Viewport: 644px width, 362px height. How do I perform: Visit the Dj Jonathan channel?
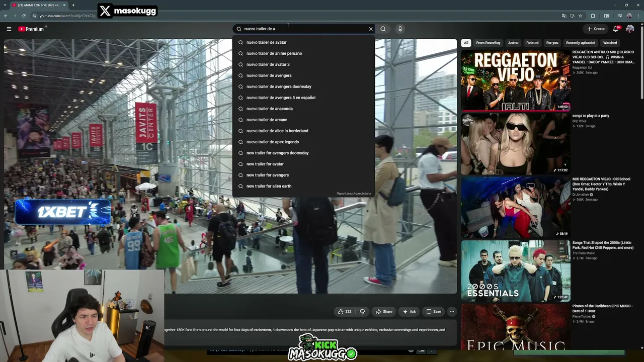click(x=582, y=194)
